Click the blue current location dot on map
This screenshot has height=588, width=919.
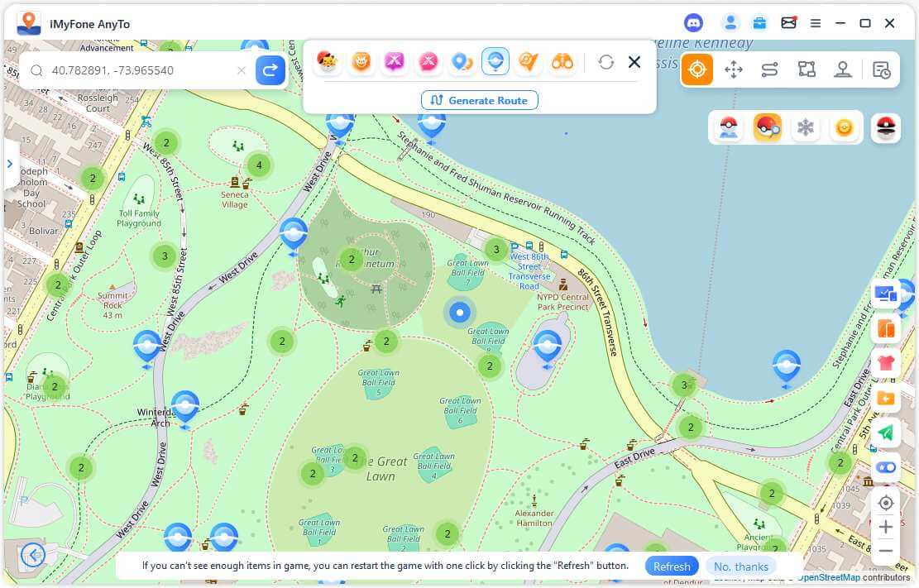460,313
